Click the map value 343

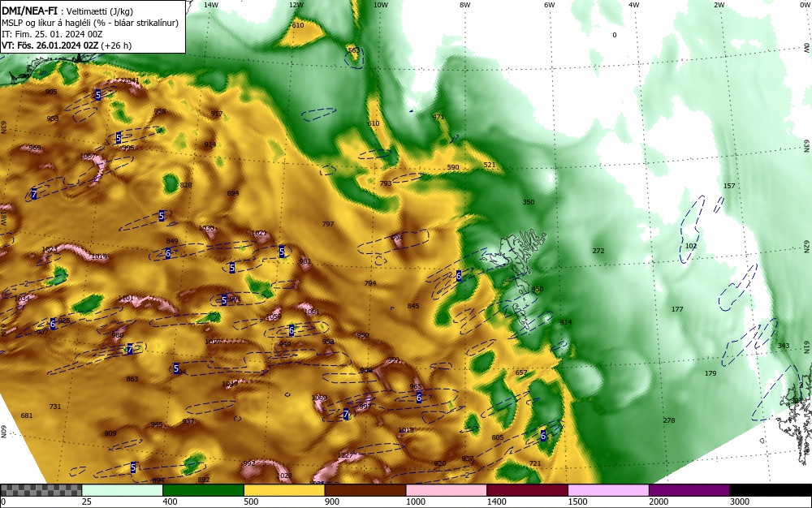pos(784,346)
